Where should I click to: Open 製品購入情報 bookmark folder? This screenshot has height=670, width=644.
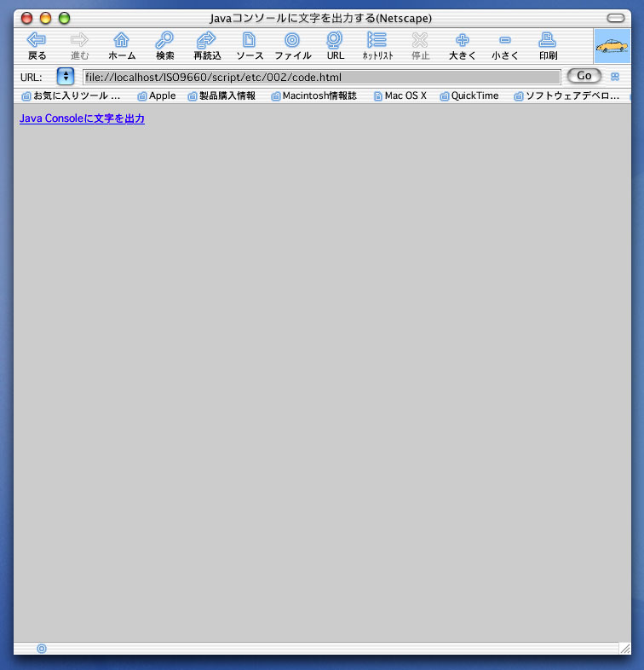pyautogui.click(x=221, y=95)
